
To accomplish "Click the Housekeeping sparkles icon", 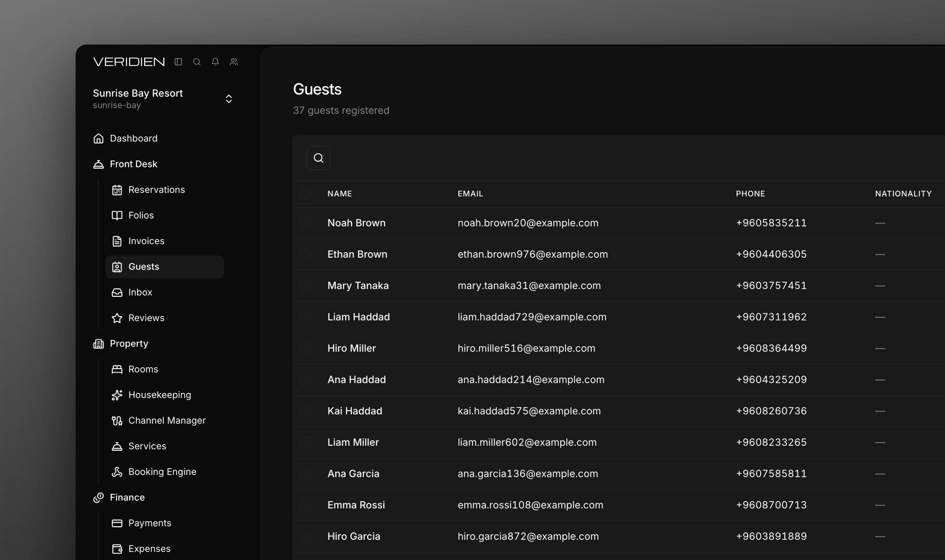I will [117, 395].
